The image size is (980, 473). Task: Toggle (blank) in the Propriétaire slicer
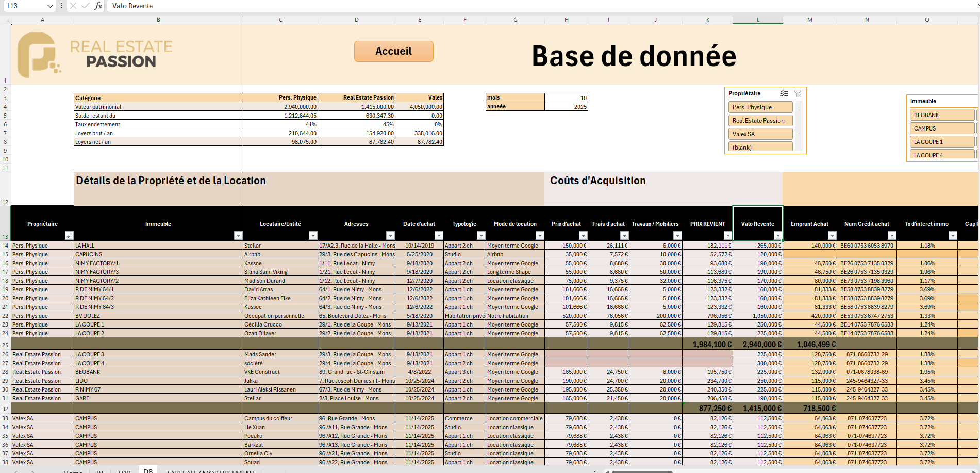[760, 146]
